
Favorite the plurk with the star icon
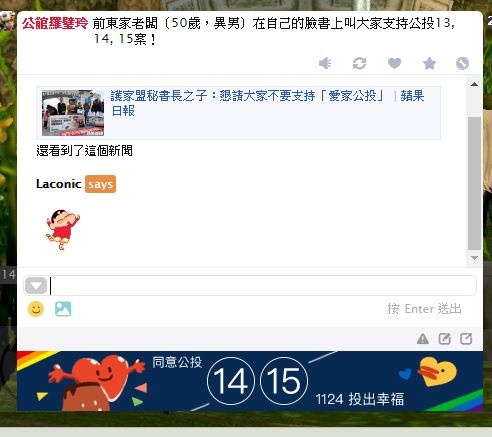click(429, 63)
